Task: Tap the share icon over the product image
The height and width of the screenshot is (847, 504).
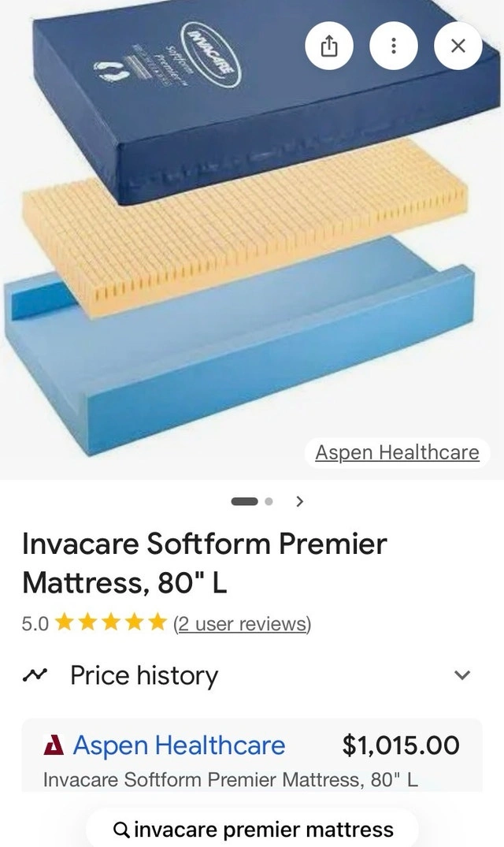Action: click(329, 46)
